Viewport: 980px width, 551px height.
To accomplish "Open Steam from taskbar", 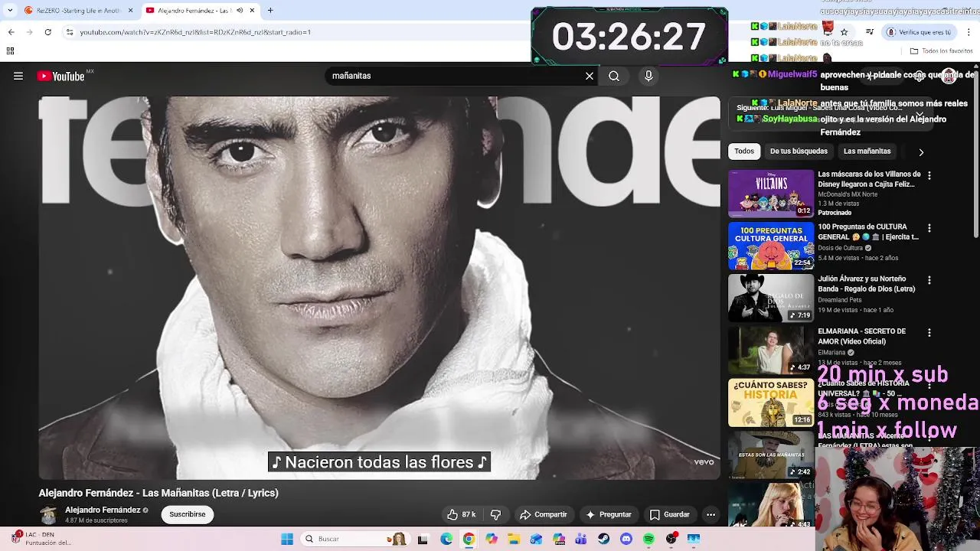I will coord(604,539).
